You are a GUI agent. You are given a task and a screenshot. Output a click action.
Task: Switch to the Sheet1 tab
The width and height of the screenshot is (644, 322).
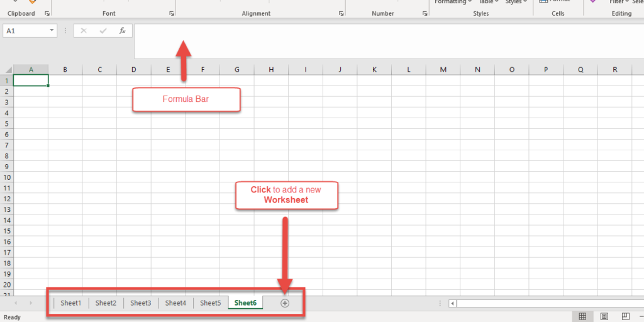(x=71, y=303)
